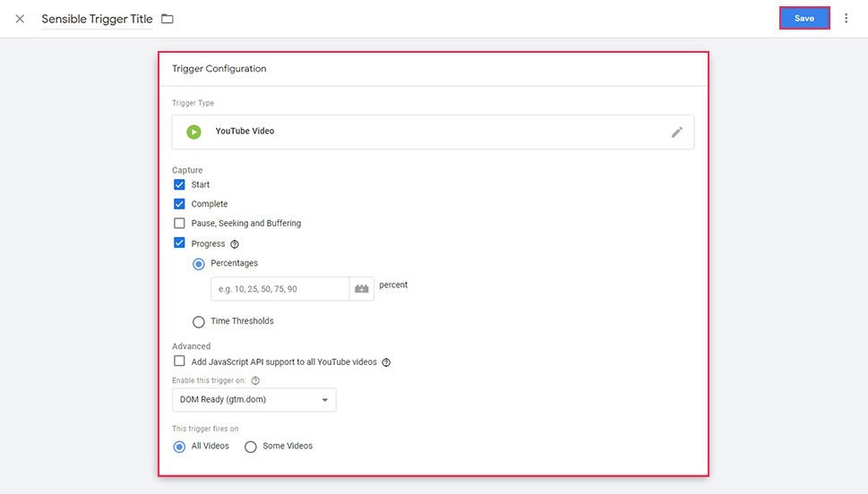868x494 pixels.
Task: Open help icon beside JavaScript API support
Action: click(x=386, y=362)
